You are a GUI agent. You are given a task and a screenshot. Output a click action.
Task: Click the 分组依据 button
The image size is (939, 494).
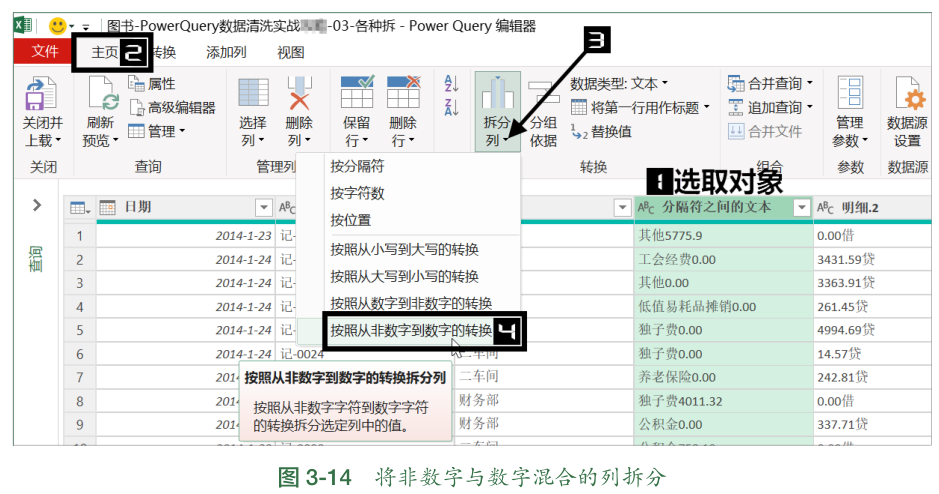click(x=544, y=114)
